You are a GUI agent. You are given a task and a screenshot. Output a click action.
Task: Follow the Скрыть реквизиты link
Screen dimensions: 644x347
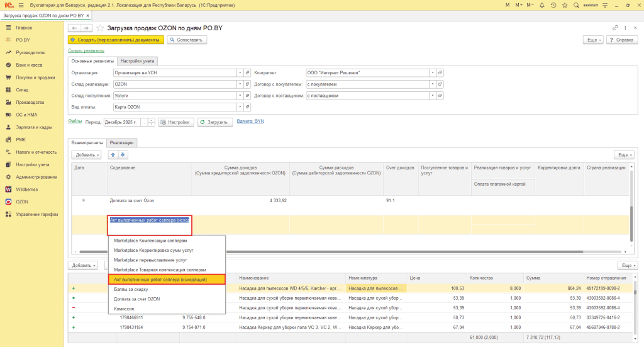point(86,50)
